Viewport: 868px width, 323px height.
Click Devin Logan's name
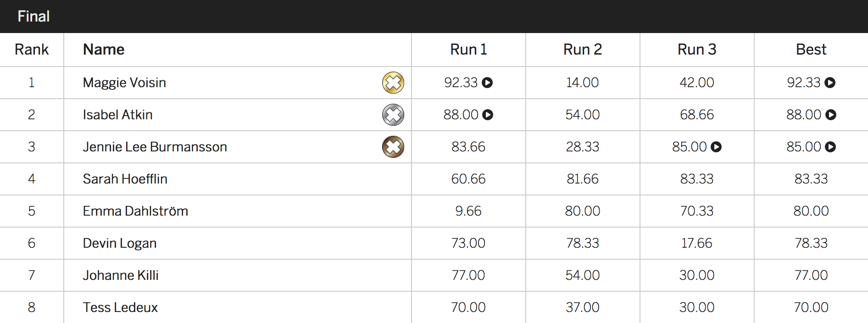point(120,243)
